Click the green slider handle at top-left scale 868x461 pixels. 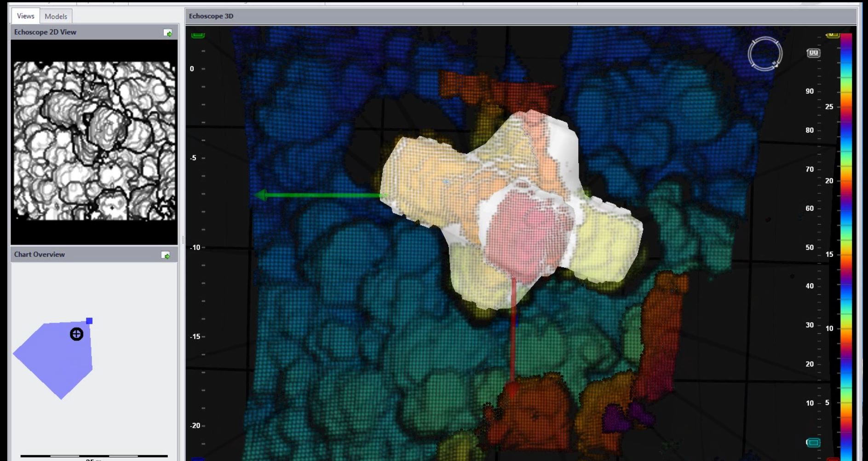[198, 35]
